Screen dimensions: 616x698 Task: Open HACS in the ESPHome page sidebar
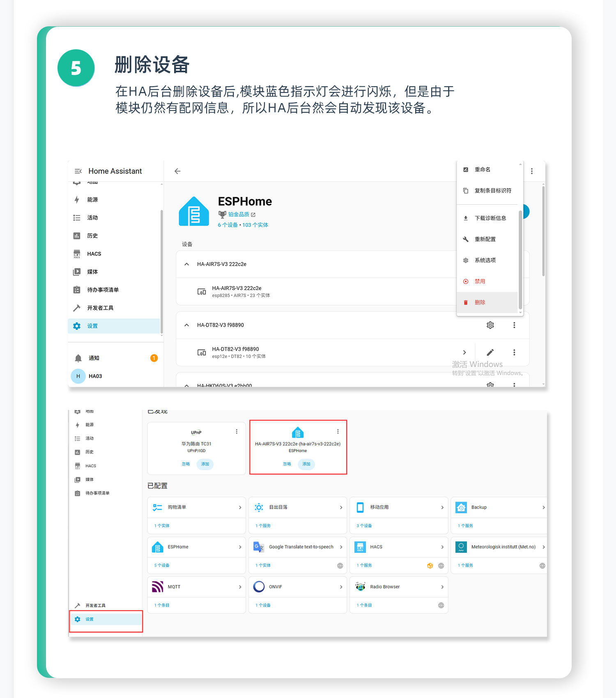tap(114, 254)
